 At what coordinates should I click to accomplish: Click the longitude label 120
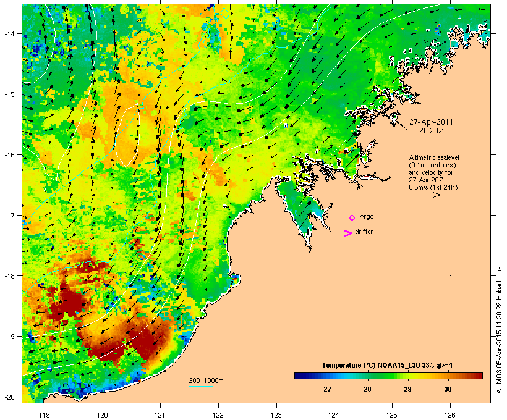103,415
